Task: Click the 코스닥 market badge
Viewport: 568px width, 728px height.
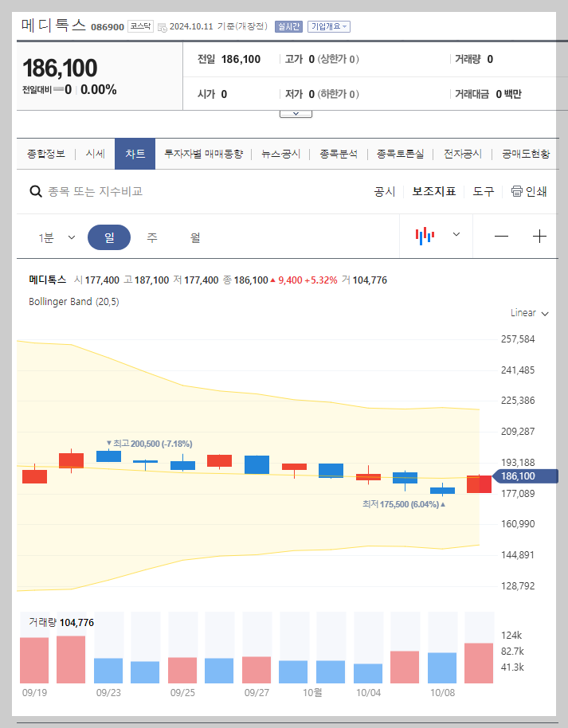Action: tap(140, 26)
